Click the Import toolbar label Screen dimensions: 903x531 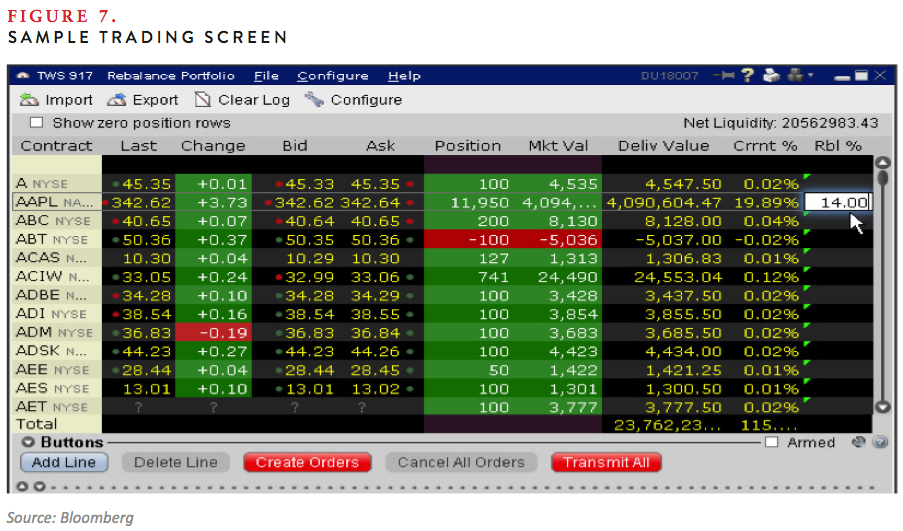point(69,100)
